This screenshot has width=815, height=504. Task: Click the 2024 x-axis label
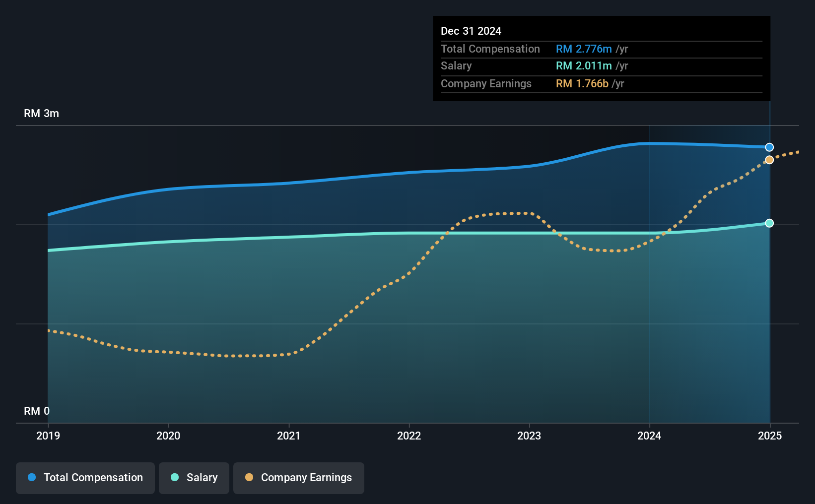649,436
